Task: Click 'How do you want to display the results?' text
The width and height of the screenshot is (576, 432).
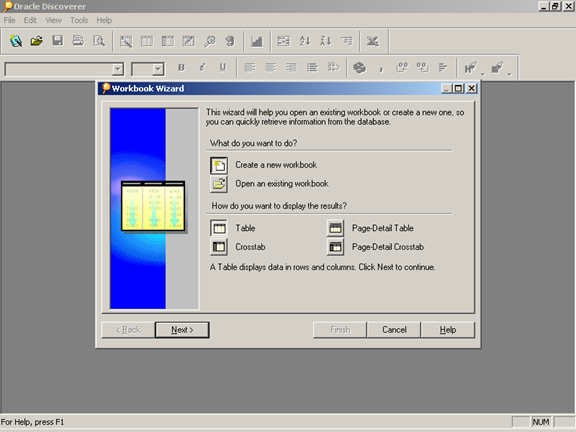Action: [x=279, y=206]
